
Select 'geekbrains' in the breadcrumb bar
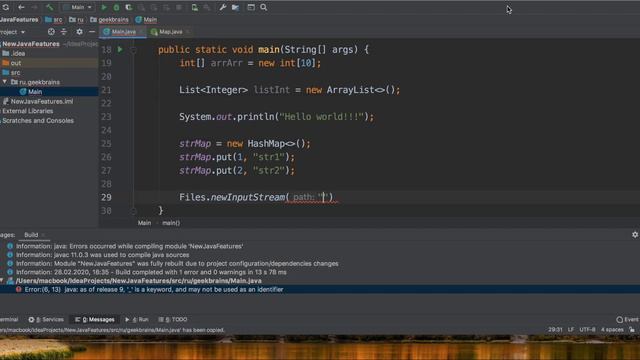click(x=109, y=19)
